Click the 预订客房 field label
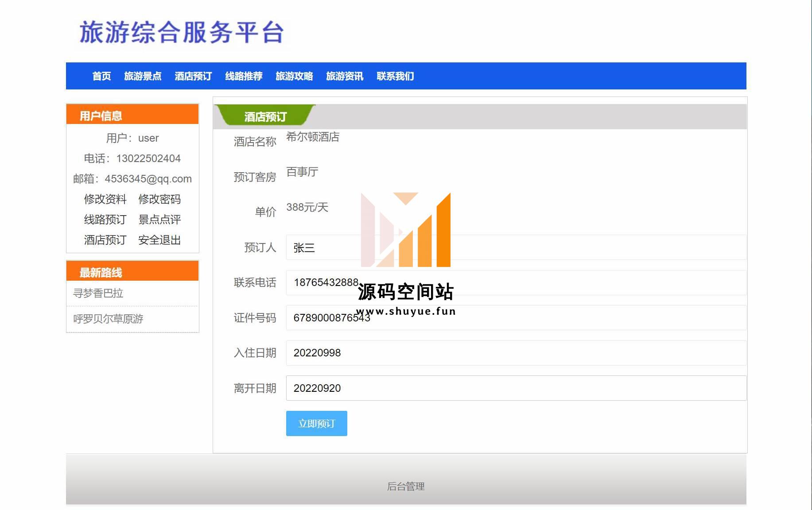Screen dimensions: 812x510 tap(255, 177)
